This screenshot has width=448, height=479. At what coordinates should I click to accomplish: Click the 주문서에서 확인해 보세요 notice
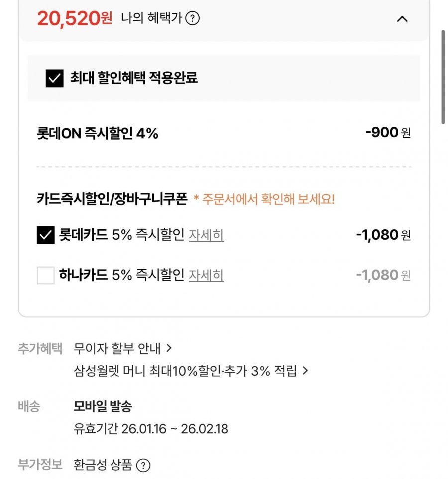(x=264, y=200)
